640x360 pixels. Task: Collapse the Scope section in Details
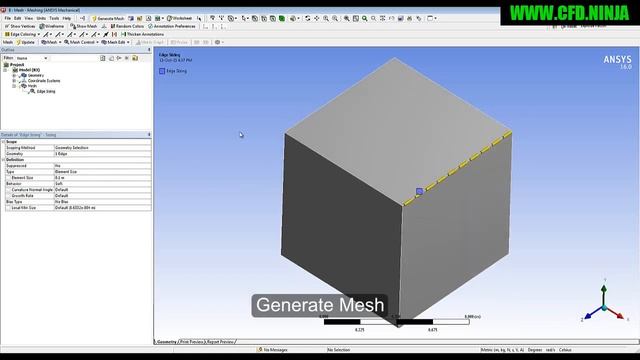click(3, 142)
